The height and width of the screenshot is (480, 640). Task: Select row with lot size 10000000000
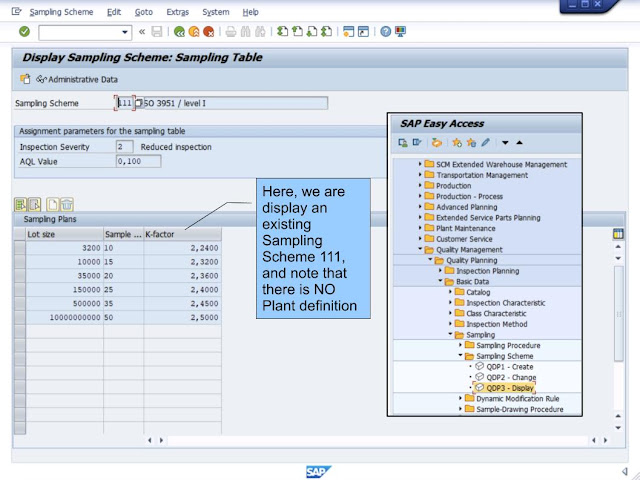(20, 317)
